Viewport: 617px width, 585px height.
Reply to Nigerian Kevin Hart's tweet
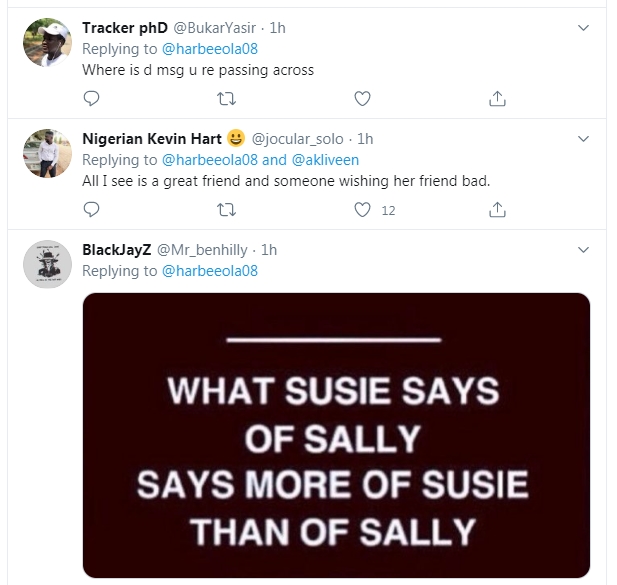click(91, 210)
